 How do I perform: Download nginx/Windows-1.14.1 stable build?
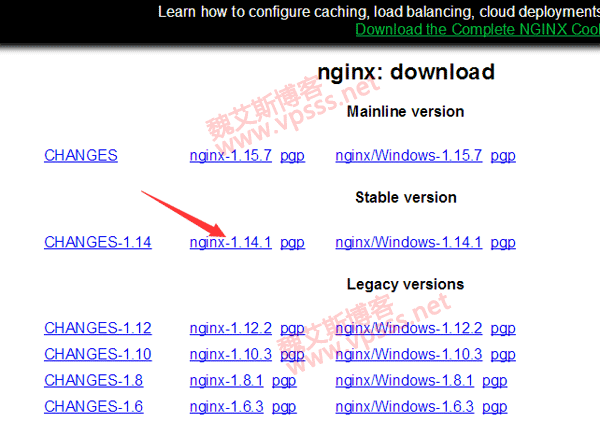[408, 242]
